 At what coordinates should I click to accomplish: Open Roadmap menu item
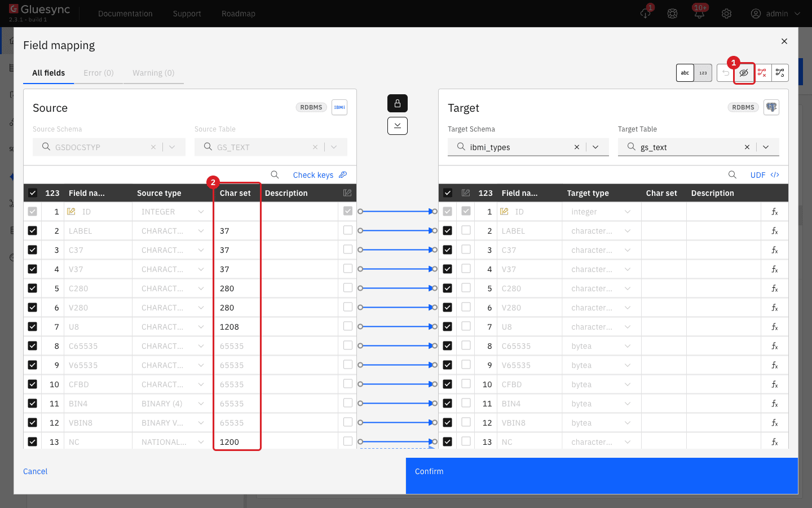239,14
